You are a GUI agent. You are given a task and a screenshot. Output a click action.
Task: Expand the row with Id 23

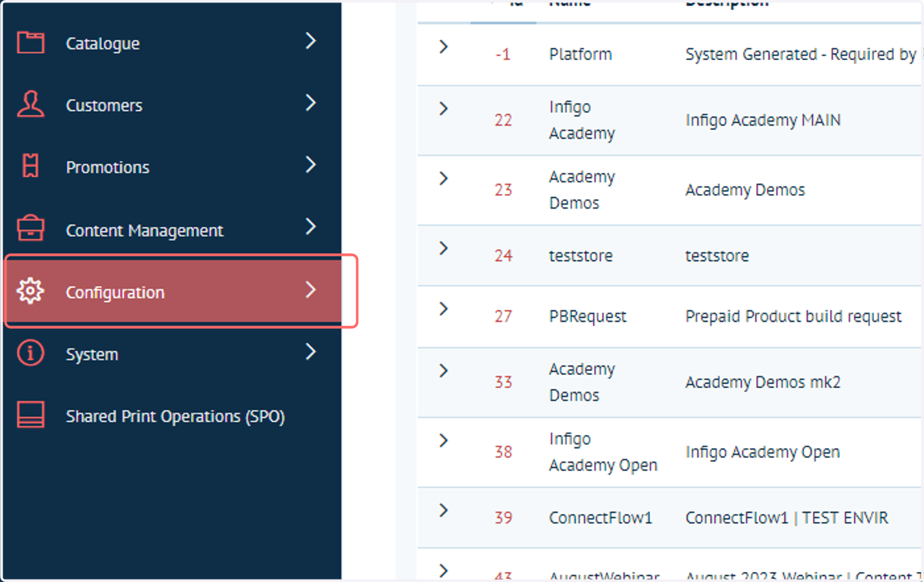tap(443, 179)
